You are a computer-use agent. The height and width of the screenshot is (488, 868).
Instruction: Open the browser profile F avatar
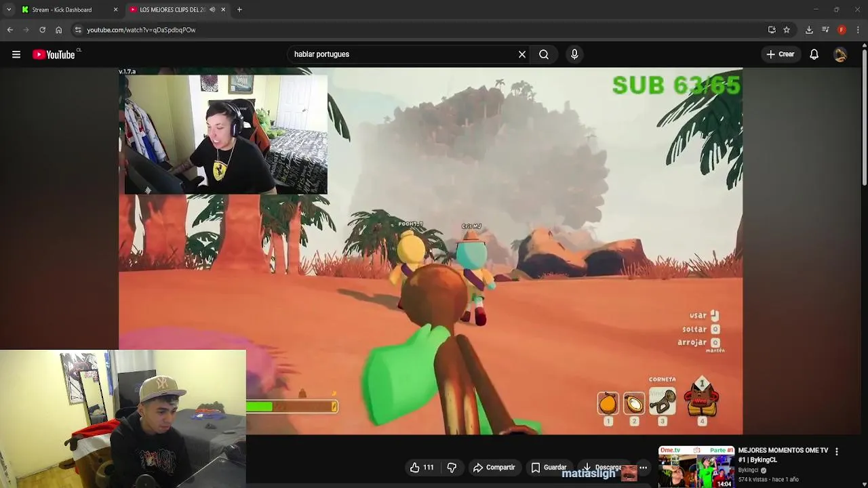coord(842,30)
